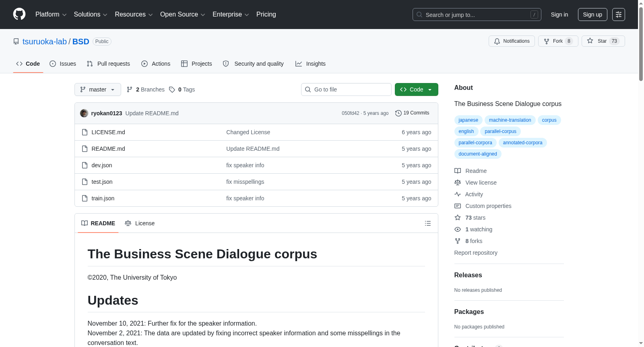Viewport: 644px width, 347px height.
Task: Expand the Solutions menu
Action: coord(91,15)
